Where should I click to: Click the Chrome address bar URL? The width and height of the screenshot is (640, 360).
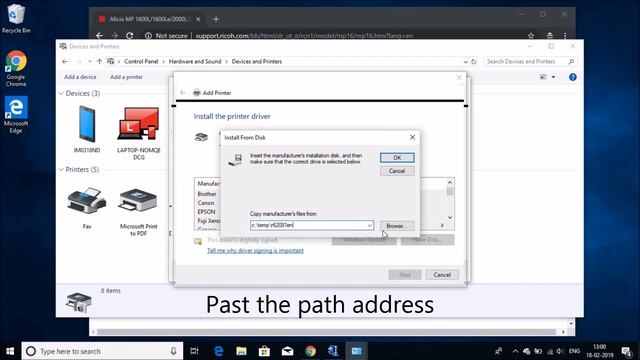click(304, 36)
